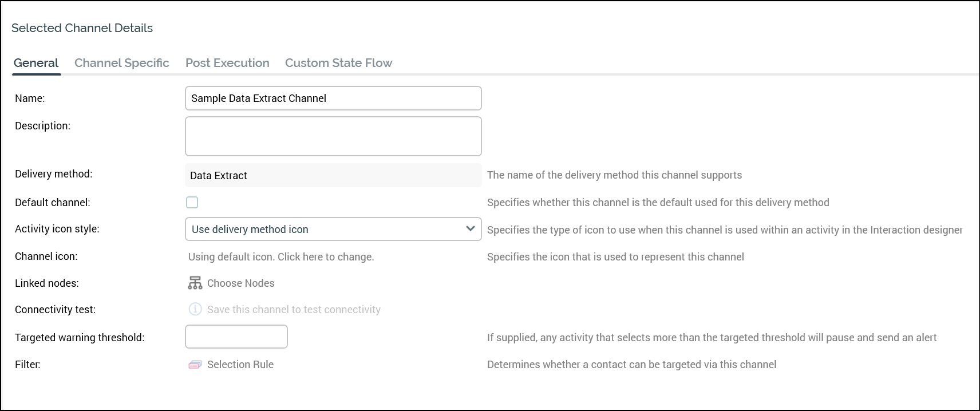Click inside the Description text area
The image size is (980, 411).
(x=333, y=136)
